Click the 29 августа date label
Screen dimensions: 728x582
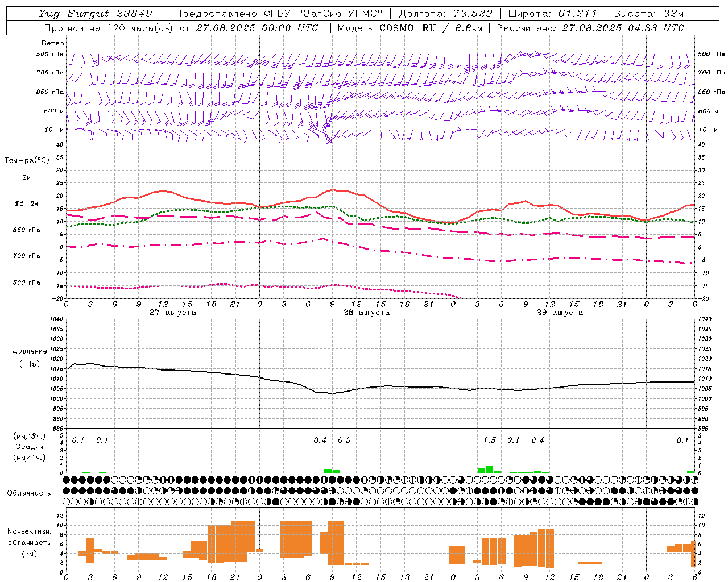[x=560, y=313]
